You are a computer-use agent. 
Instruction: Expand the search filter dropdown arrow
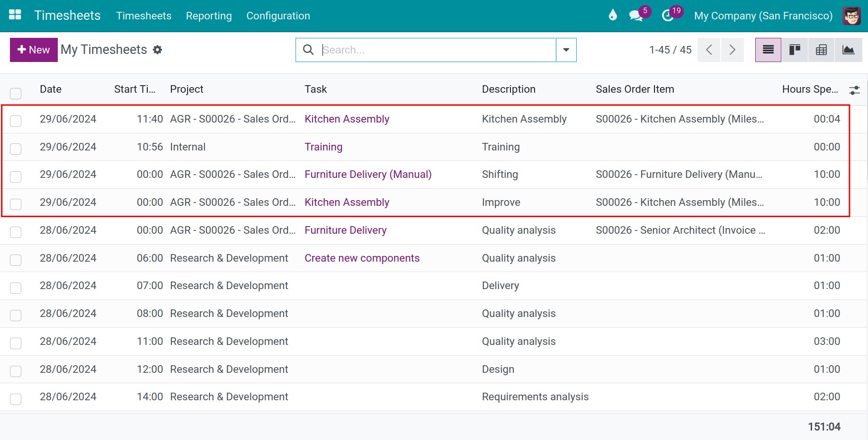566,50
